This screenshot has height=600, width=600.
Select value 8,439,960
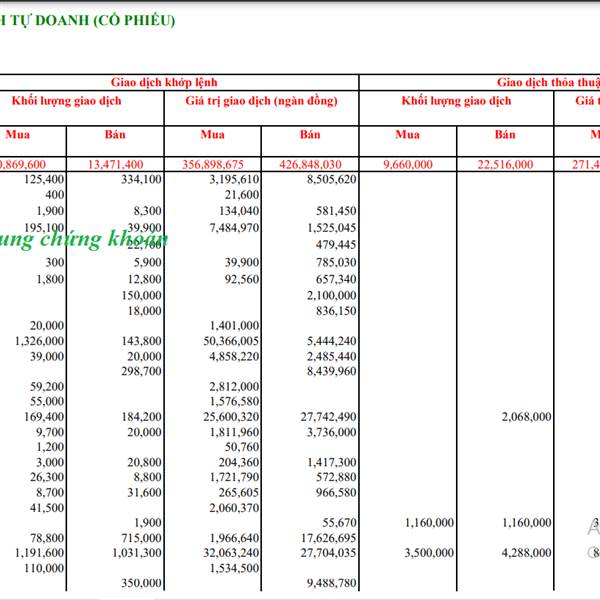click(x=332, y=371)
